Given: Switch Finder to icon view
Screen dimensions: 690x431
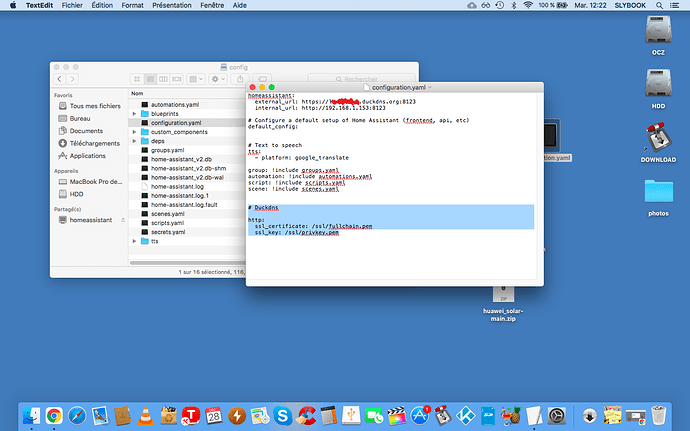Looking at the screenshot, I should click(x=137, y=79).
